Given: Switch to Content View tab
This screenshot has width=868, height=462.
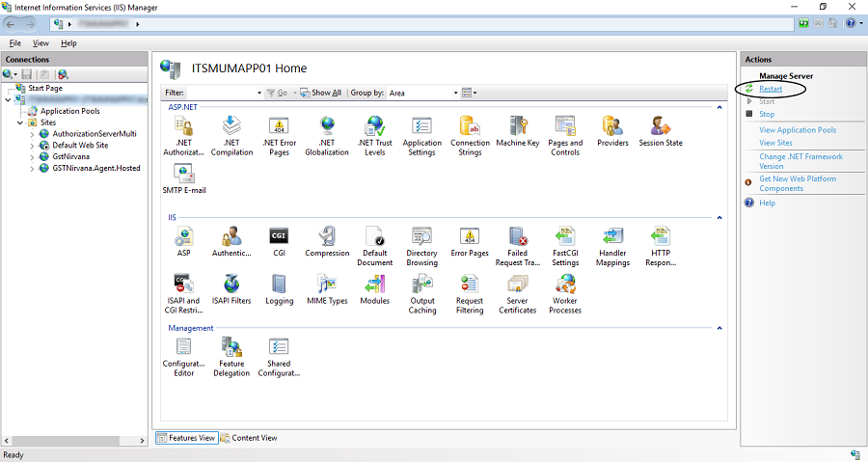Looking at the screenshot, I should [x=249, y=438].
